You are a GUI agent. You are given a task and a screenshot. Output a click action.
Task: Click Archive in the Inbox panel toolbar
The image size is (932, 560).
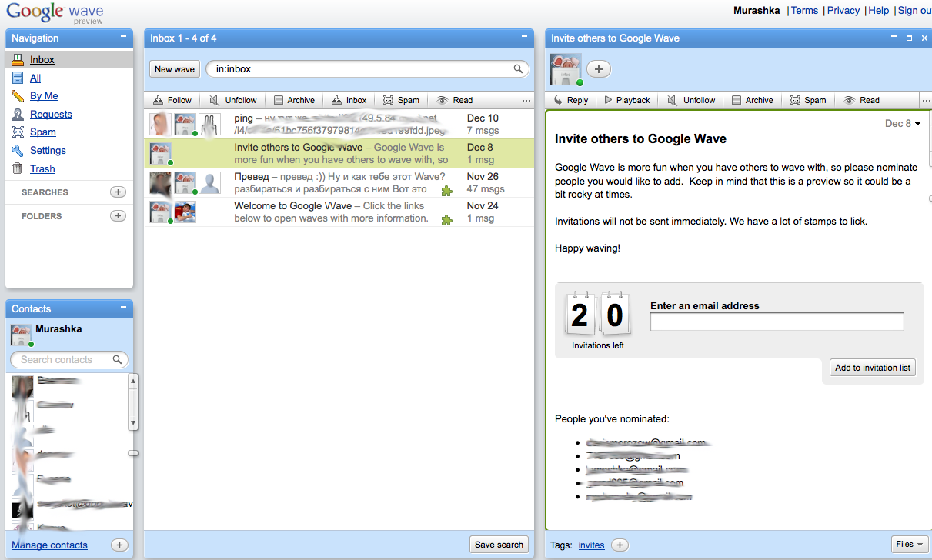click(293, 100)
